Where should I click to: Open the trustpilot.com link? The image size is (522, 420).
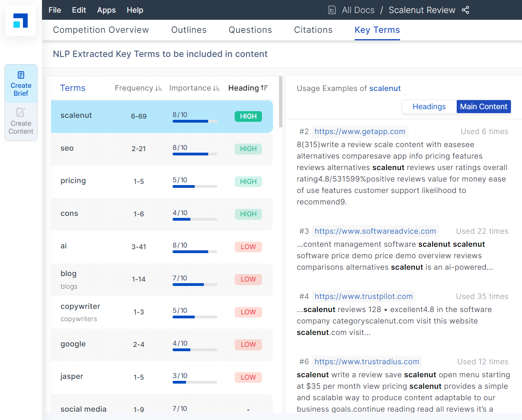click(363, 296)
